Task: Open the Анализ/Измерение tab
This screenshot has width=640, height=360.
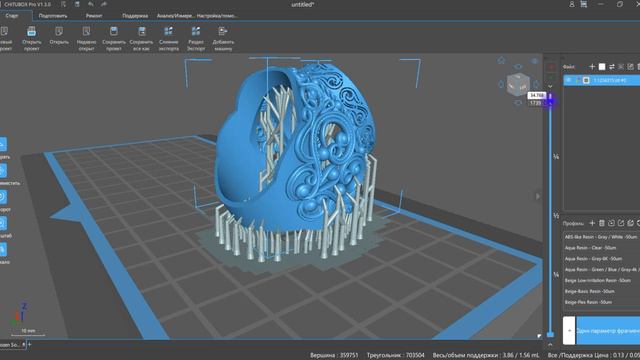Action: click(x=176, y=16)
